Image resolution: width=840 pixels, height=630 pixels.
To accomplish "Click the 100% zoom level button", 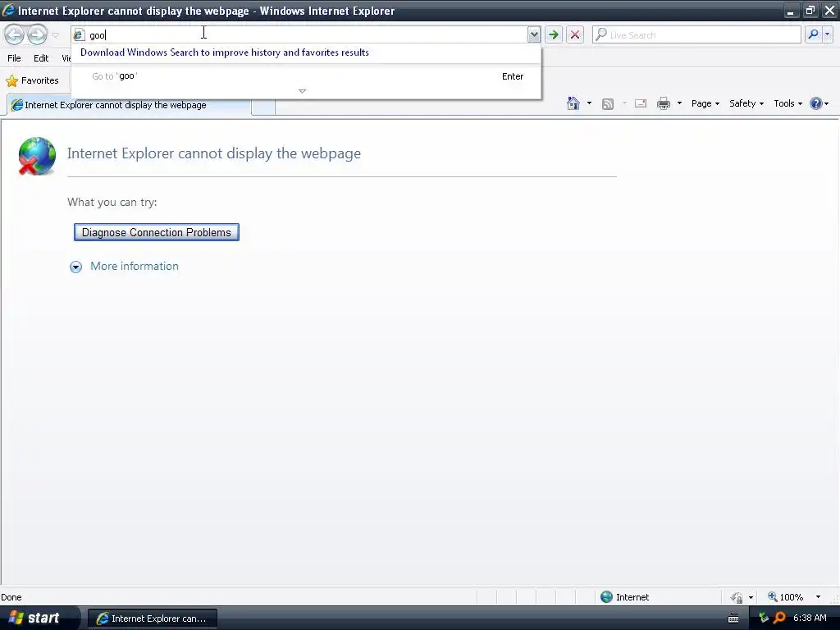I will click(x=785, y=597).
